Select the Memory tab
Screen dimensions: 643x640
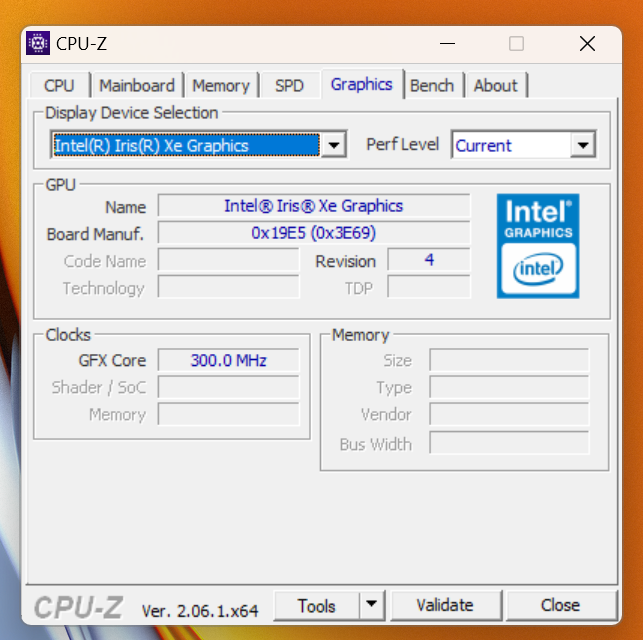click(x=221, y=86)
